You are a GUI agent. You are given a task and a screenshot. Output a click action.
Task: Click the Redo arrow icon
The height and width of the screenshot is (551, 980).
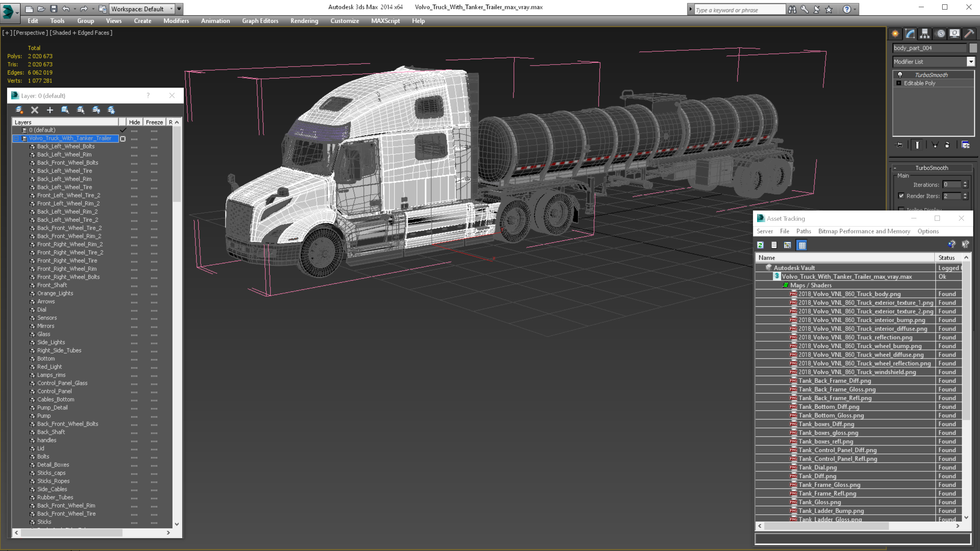84,9
